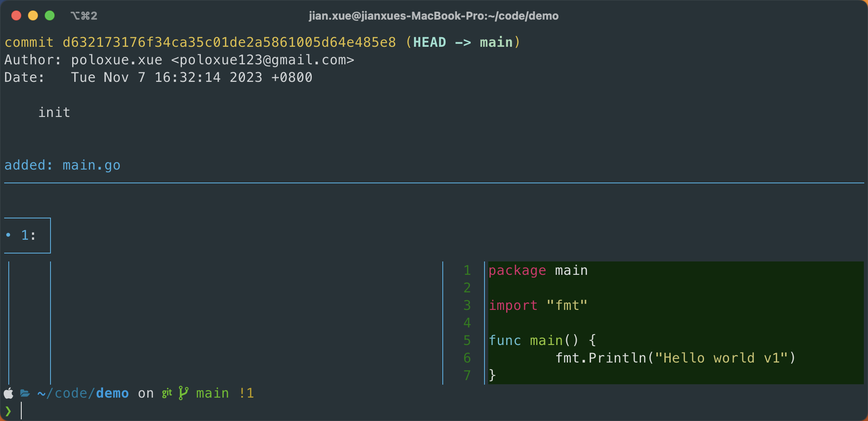
Task: Click the 'main' branch name in the prompt
Action: pyautogui.click(x=212, y=393)
